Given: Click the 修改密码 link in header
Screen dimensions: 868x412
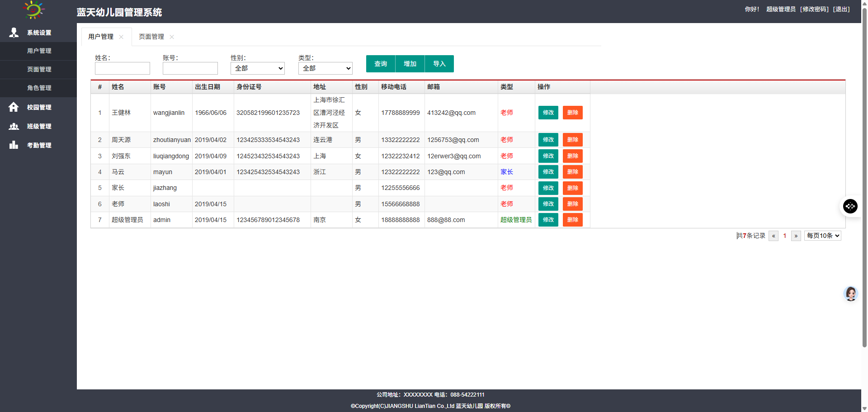Looking at the screenshot, I should click(814, 9).
